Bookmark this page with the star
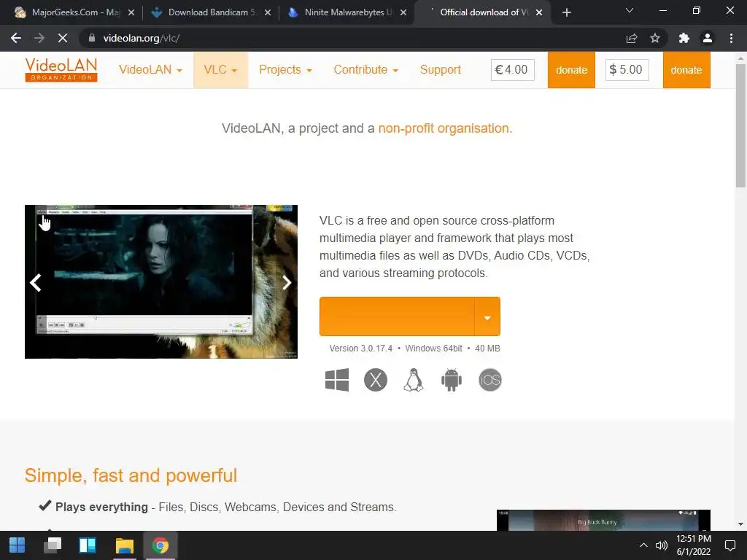 [655, 38]
